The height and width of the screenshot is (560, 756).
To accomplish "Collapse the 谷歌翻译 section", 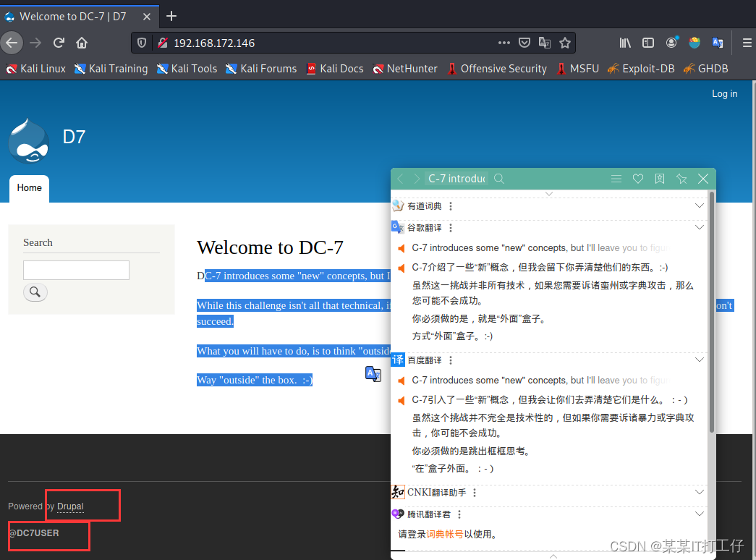I will (x=699, y=228).
